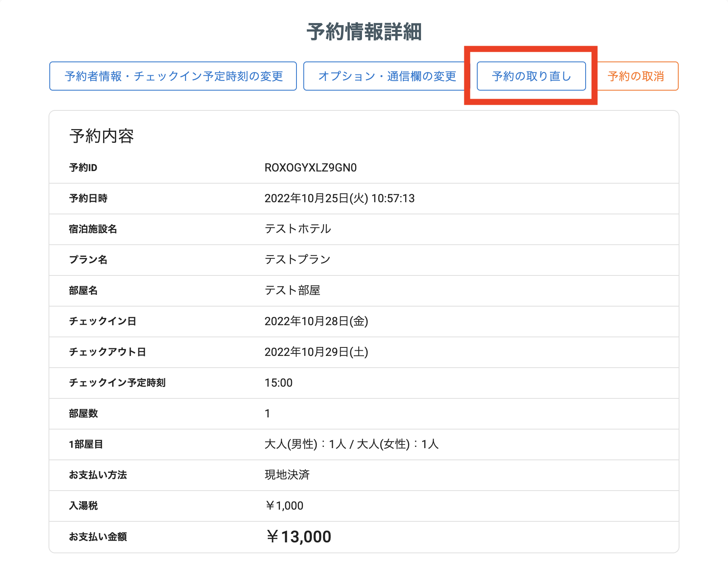This screenshot has width=728, height=563.
Task: Click the scheduled check-in time 15:00
Action: click(x=278, y=383)
